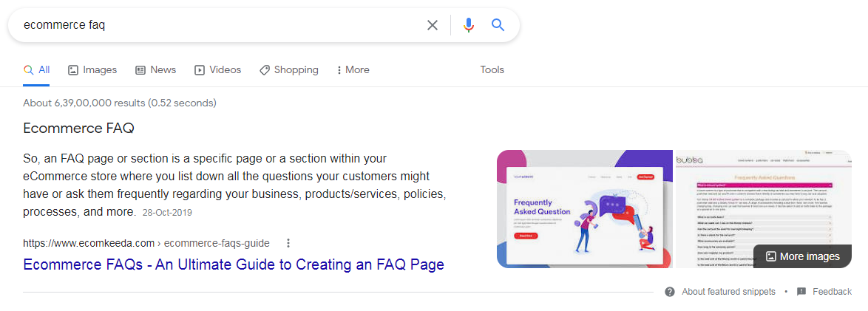The width and height of the screenshot is (868, 311).
Task: Open the Tools filter options
Action: tap(492, 70)
